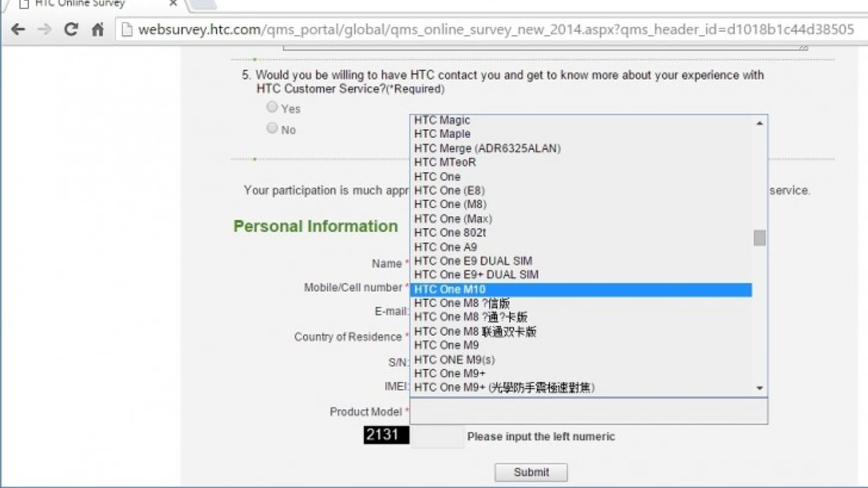Pick HTC One A9 option
Screen dimensions: 868x488
click(x=581, y=247)
